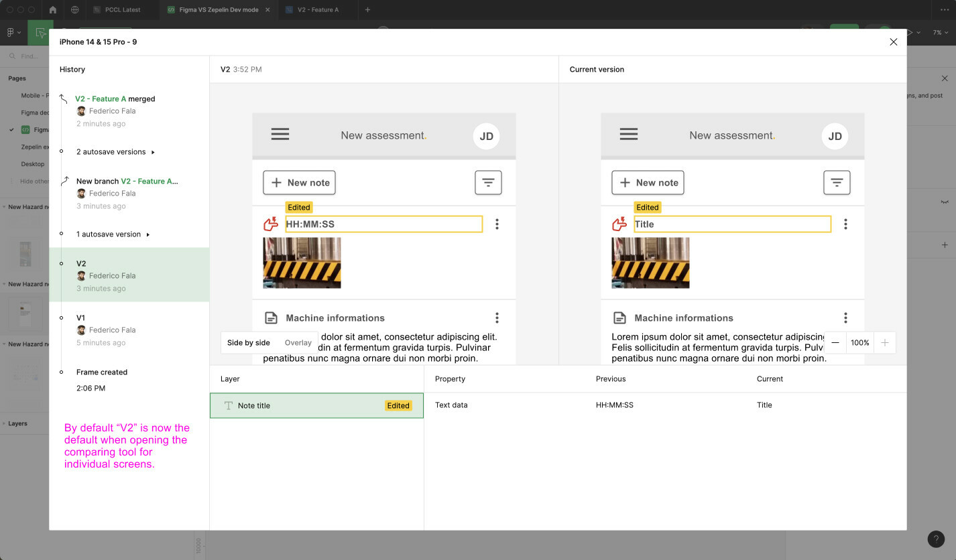Open the help question mark button
This screenshot has width=956, height=560.
[x=936, y=539]
